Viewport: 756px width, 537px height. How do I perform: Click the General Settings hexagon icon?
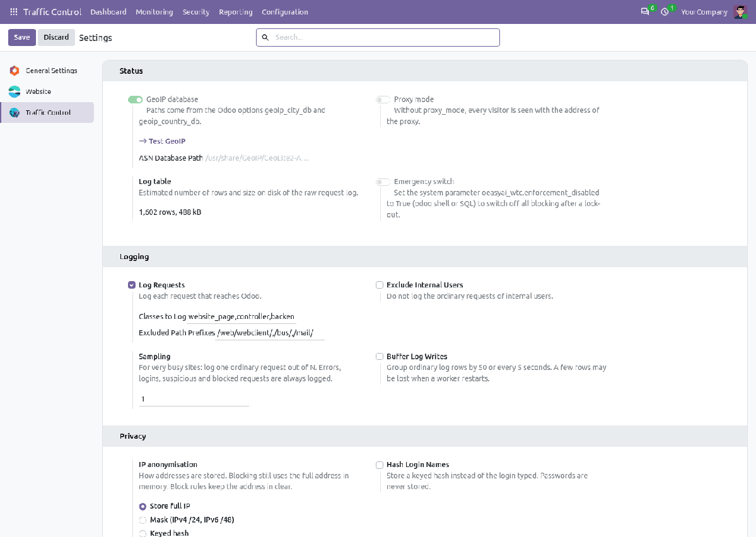pos(15,71)
